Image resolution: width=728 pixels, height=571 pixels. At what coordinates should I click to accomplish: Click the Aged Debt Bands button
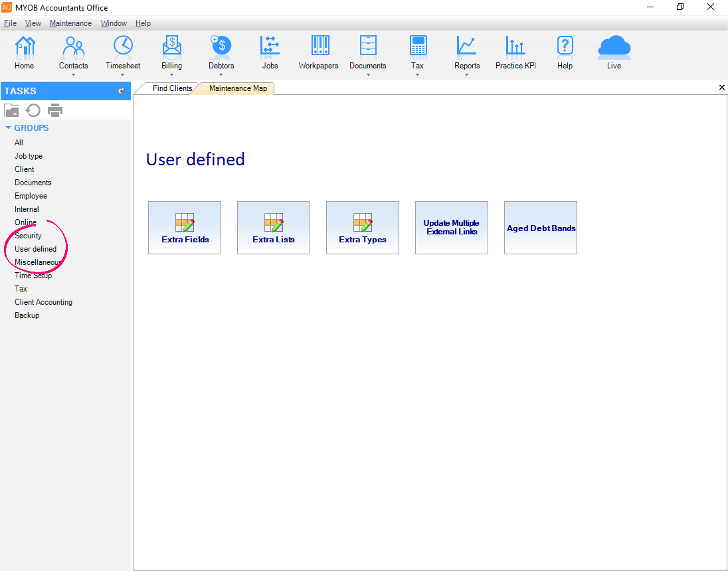[541, 228]
